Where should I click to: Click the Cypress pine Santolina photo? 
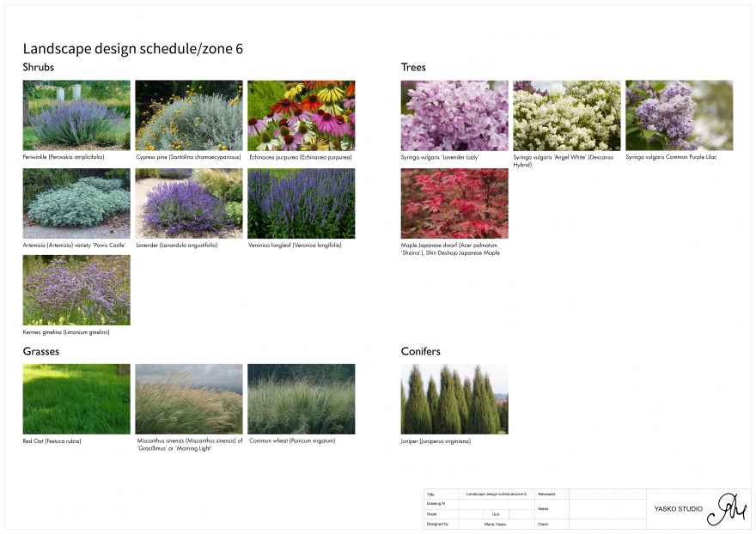pyautogui.click(x=189, y=116)
